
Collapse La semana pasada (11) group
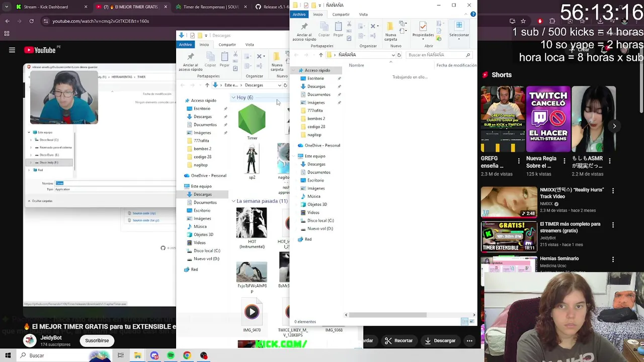[x=233, y=201]
